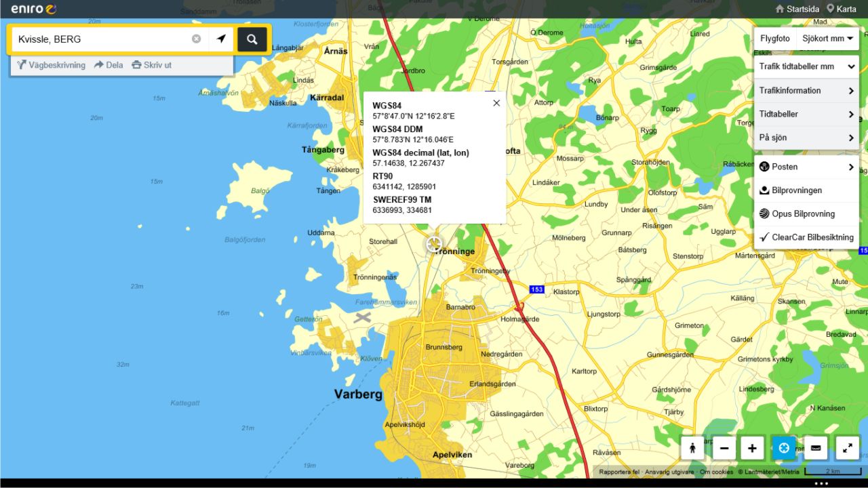Enter fullscreen map mode
This screenshot has width=868, height=488.
848,448
